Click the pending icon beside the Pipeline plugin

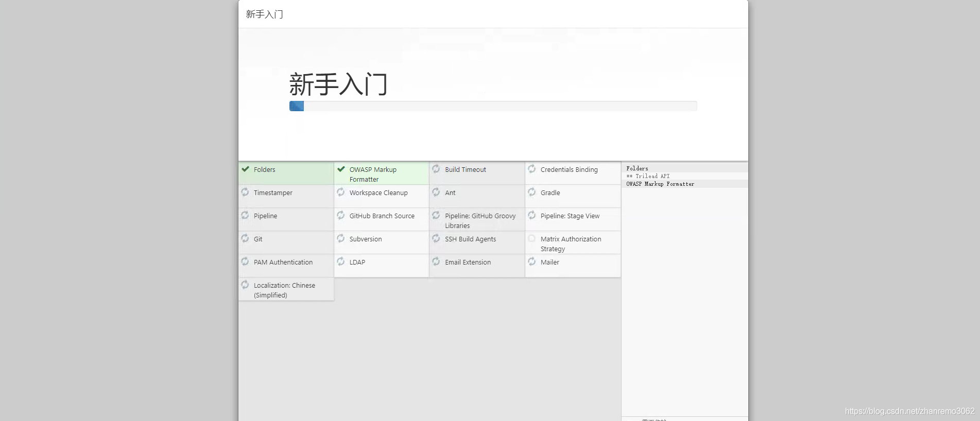[x=245, y=215]
